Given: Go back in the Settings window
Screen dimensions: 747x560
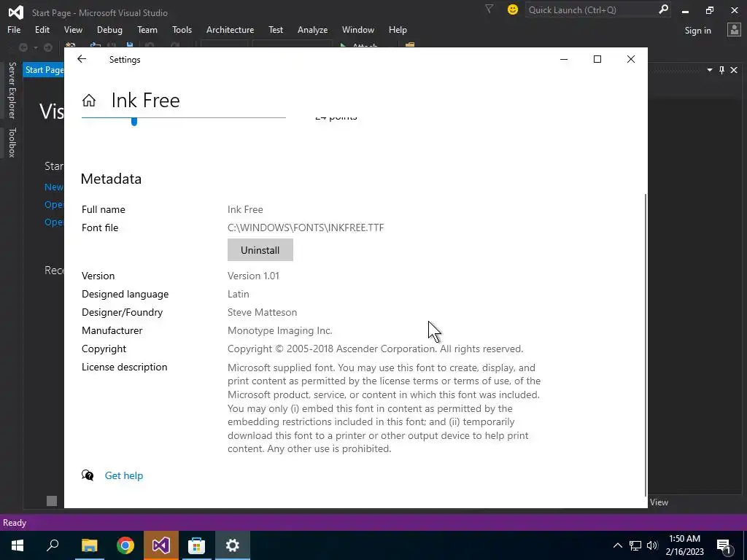Looking at the screenshot, I should [82, 59].
